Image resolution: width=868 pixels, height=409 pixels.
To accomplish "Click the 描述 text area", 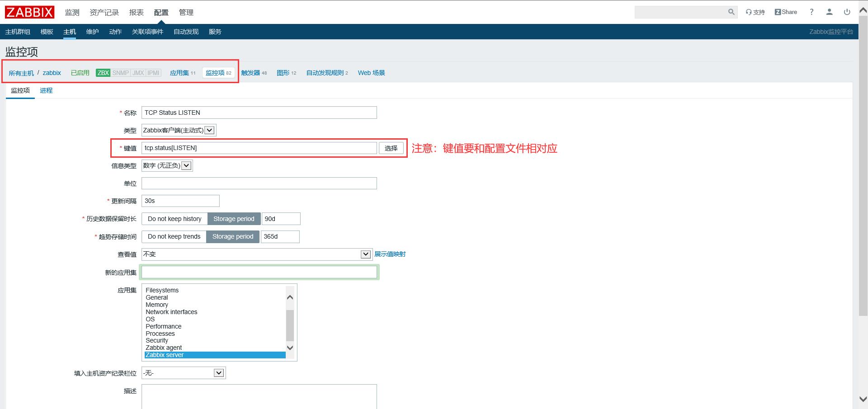I will (259, 396).
